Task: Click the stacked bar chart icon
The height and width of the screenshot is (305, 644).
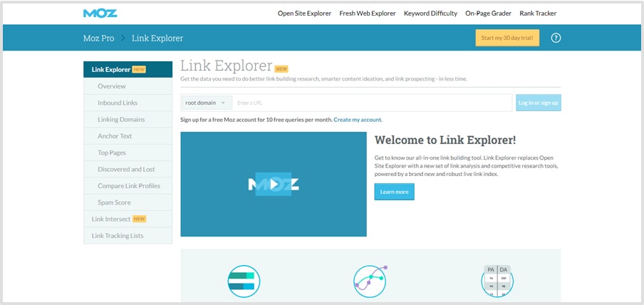Action: point(244,281)
